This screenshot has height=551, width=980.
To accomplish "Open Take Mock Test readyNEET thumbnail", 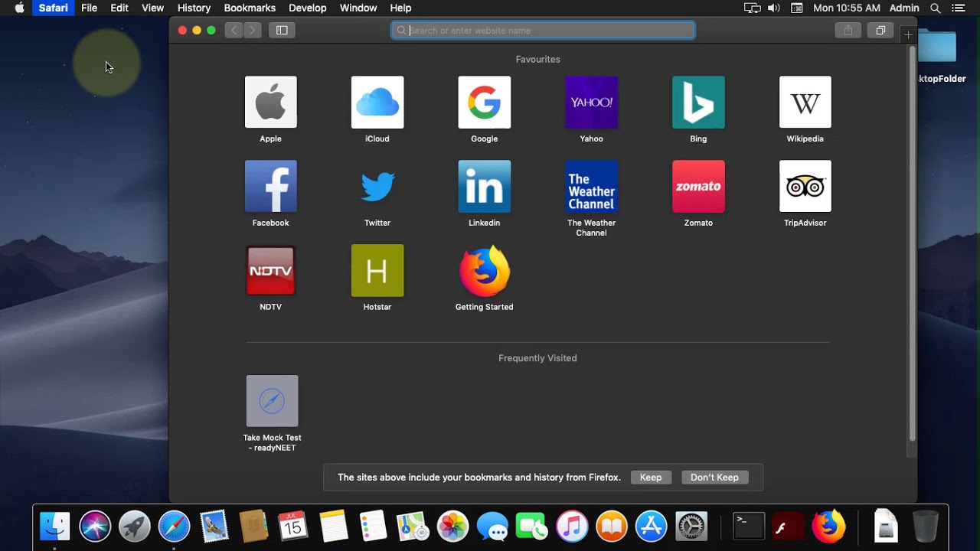I will pyautogui.click(x=272, y=400).
